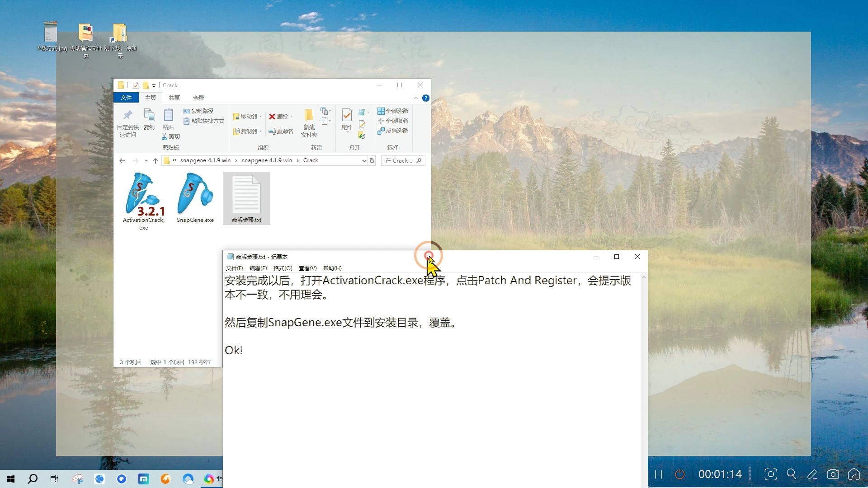Click the recorder magnifier zoom icon
Screen dimensions: 868x488
792,474
